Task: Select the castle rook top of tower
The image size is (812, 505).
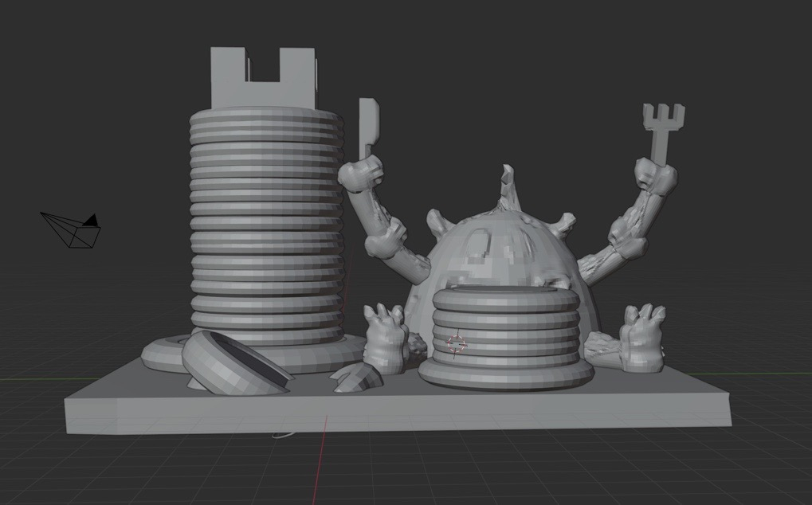Action: tap(264, 77)
